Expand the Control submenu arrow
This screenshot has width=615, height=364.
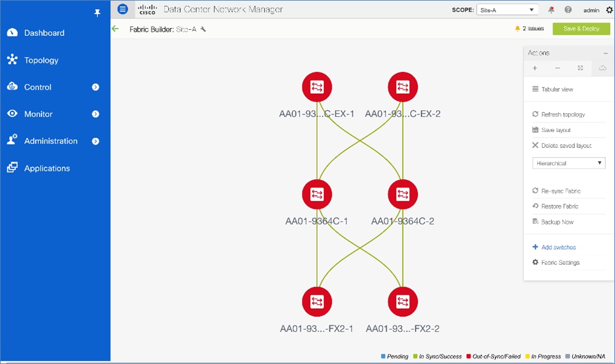[x=96, y=87]
